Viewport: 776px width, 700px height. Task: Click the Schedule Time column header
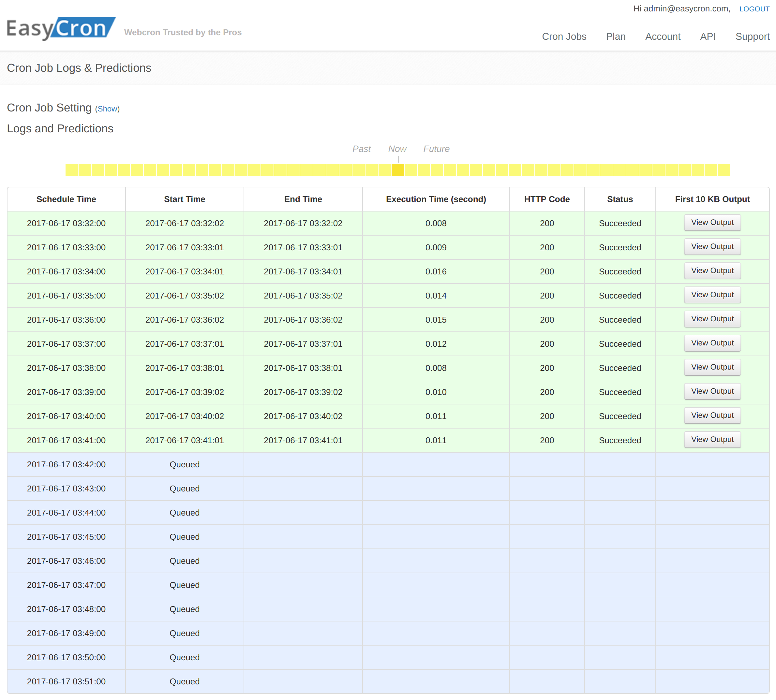(x=66, y=199)
